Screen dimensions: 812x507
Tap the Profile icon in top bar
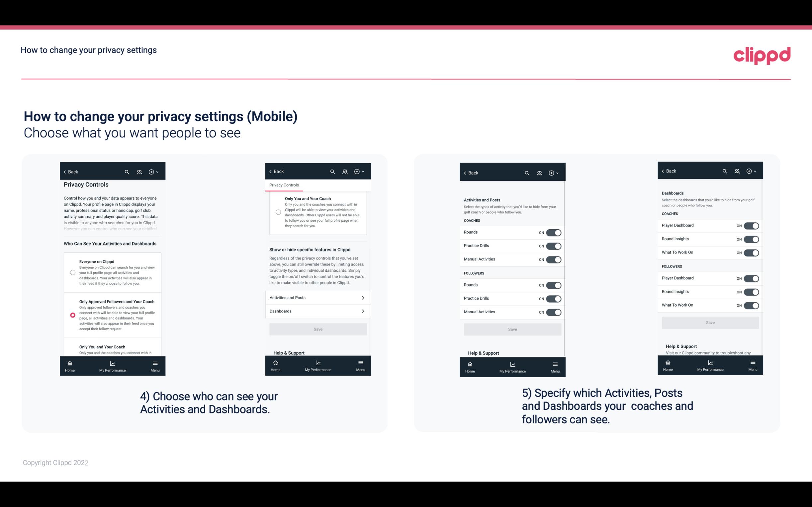[x=140, y=172]
